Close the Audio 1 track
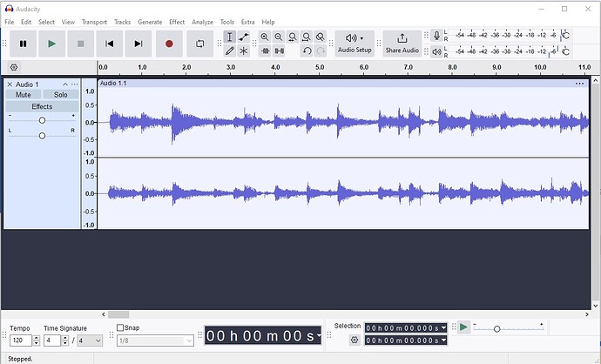 pyautogui.click(x=10, y=84)
